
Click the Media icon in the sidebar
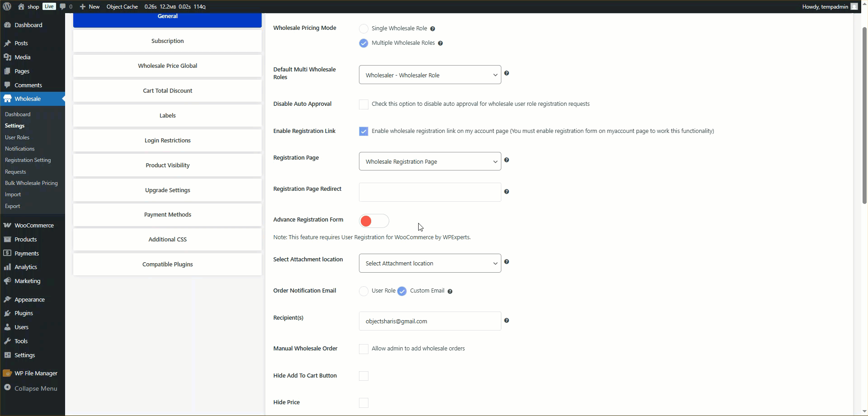pos(7,57)
